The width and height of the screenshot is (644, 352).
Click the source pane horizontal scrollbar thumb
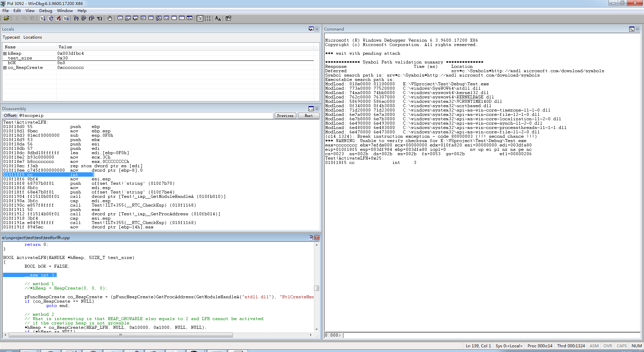pyautogui.click(x=121, y=335)
